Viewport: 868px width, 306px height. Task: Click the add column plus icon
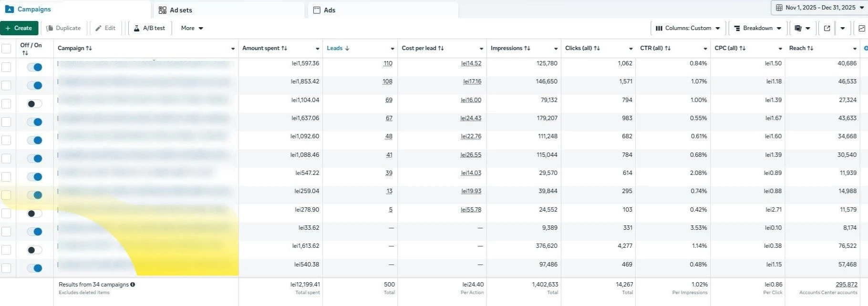click(865, 48)
